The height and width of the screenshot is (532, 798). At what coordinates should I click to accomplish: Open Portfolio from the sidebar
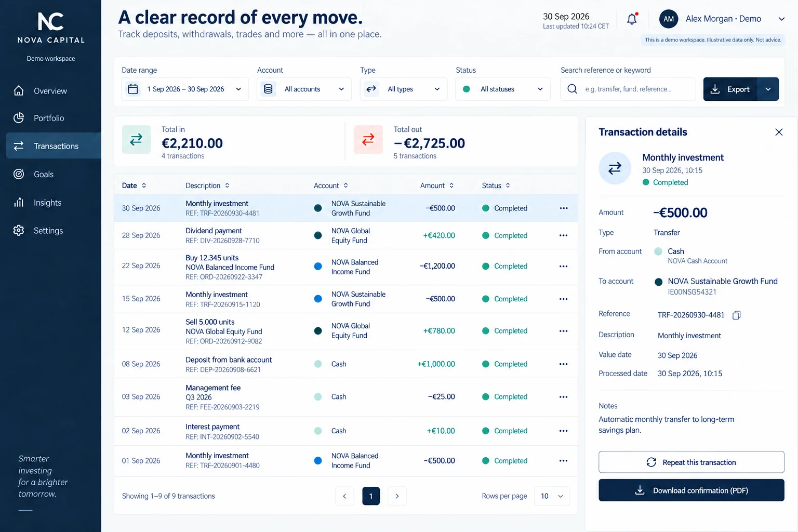[x=50, y=118]
